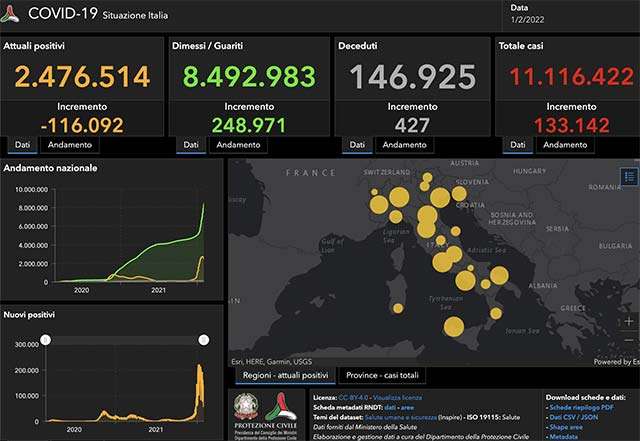The height and width of the screenshot is (441, 640).
Task: Switch to Province - casi totali map tab
Action: [x=383, y=376]
